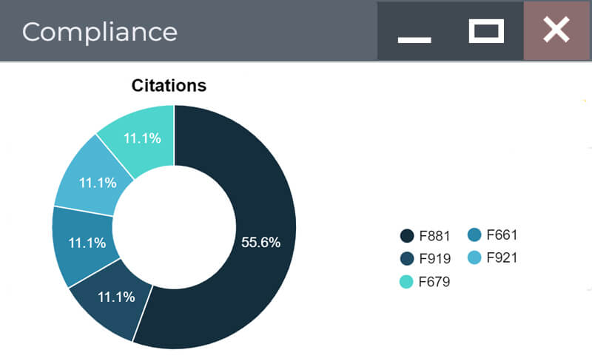Click the F661 legend label text
The image size is (592, 364).
(502, 235)
